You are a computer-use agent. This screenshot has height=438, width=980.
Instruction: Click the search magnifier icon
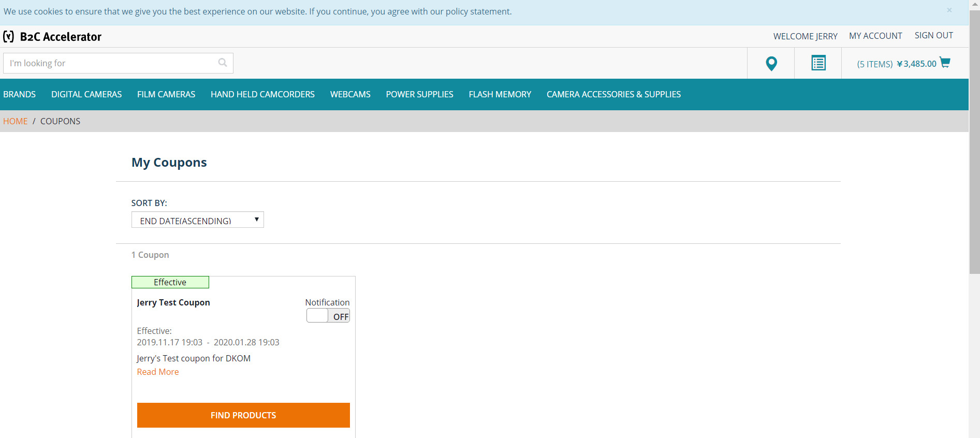223,63
